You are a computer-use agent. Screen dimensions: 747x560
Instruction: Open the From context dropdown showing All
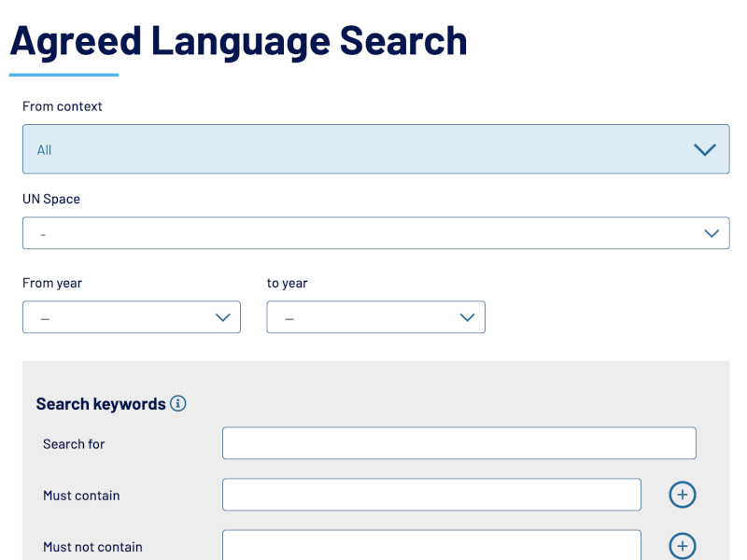point(375,149)
